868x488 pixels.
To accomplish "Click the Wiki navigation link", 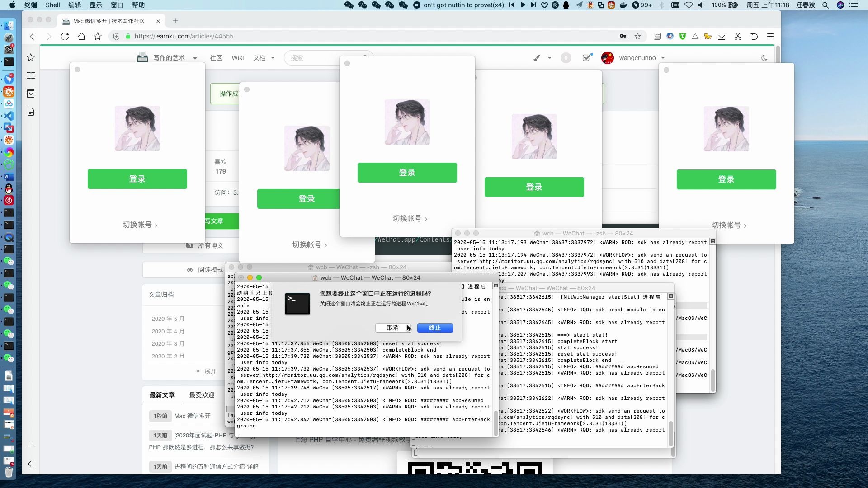I will tap(237, 58).
